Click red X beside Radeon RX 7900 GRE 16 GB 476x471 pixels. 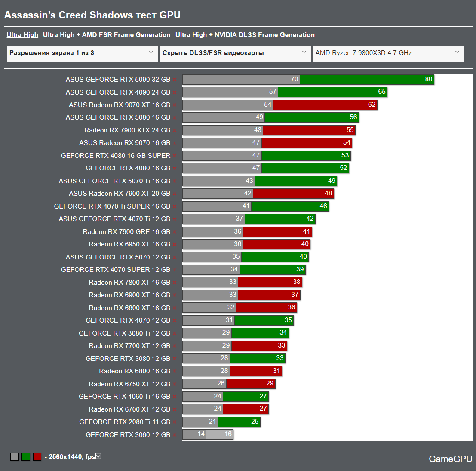coord(175,232)
